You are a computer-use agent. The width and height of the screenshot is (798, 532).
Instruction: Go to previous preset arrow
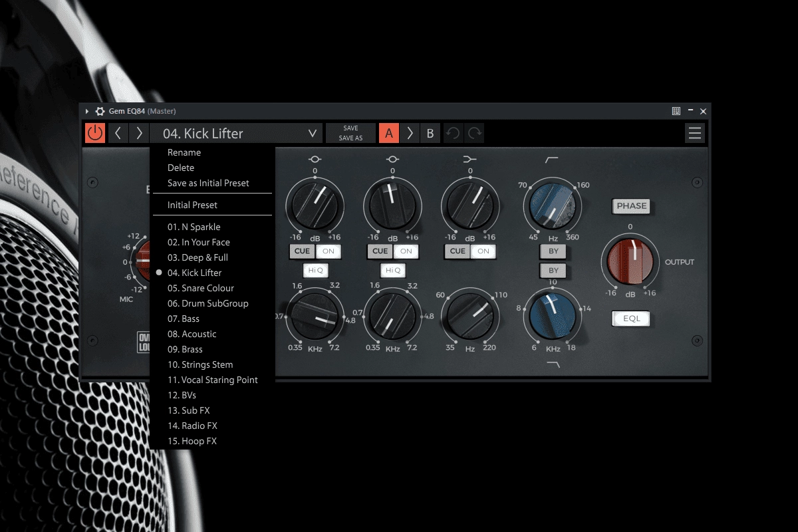click(118, 133)
